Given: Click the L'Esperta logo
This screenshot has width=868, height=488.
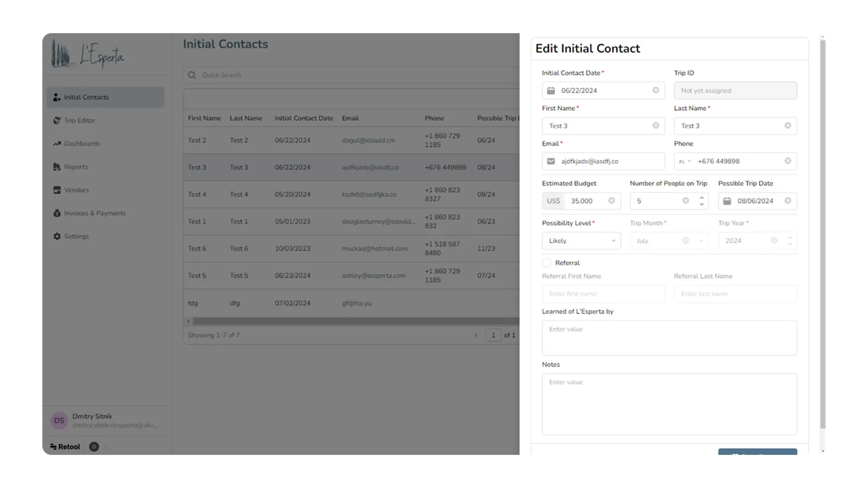Looking at the screenshot, I should (88, 55).
